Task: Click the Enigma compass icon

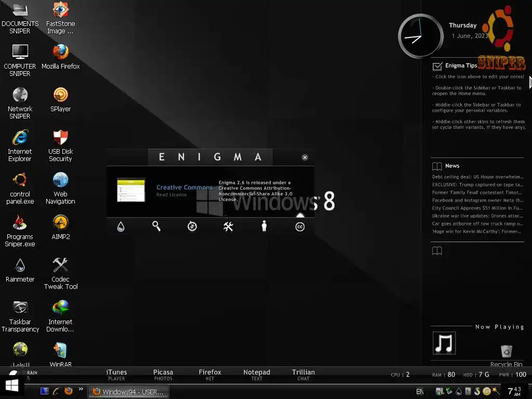Action: tap(192, 227)
